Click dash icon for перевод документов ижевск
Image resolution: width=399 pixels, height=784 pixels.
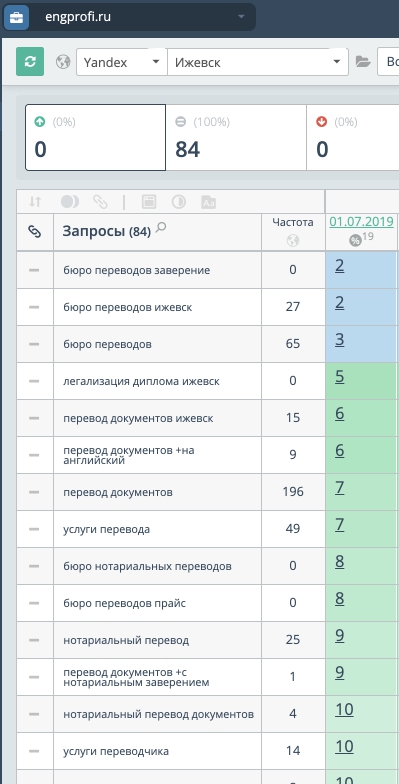point(34,418)
